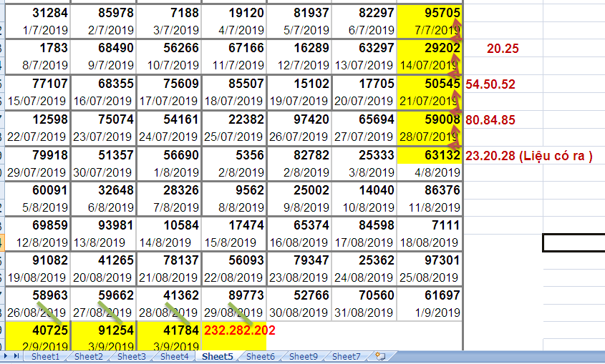Select the cell containing 20.25
Viewport: 605px width, 364px height.
click(503, 49)
